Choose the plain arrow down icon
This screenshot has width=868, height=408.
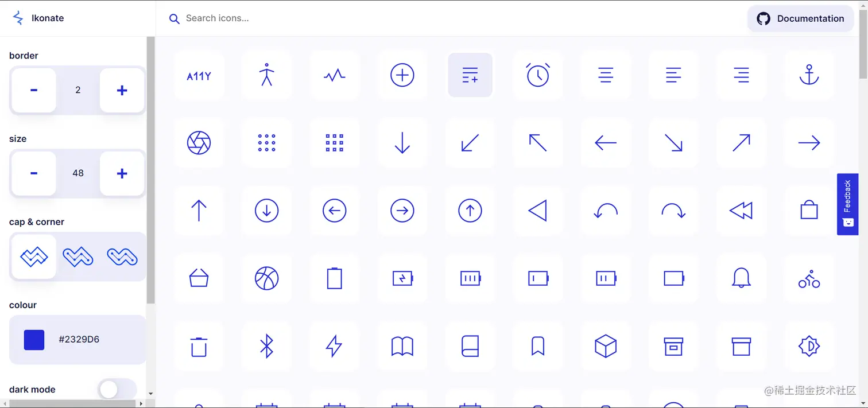point(402,143)
